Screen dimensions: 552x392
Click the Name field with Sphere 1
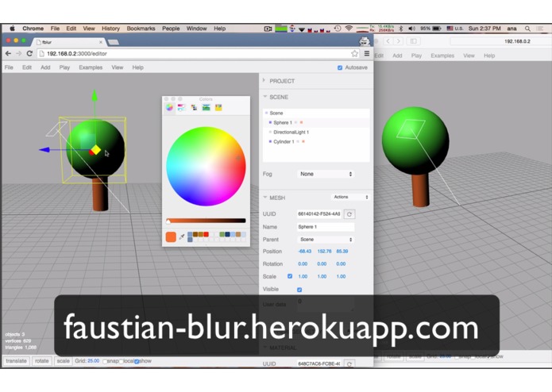[326, 227]
